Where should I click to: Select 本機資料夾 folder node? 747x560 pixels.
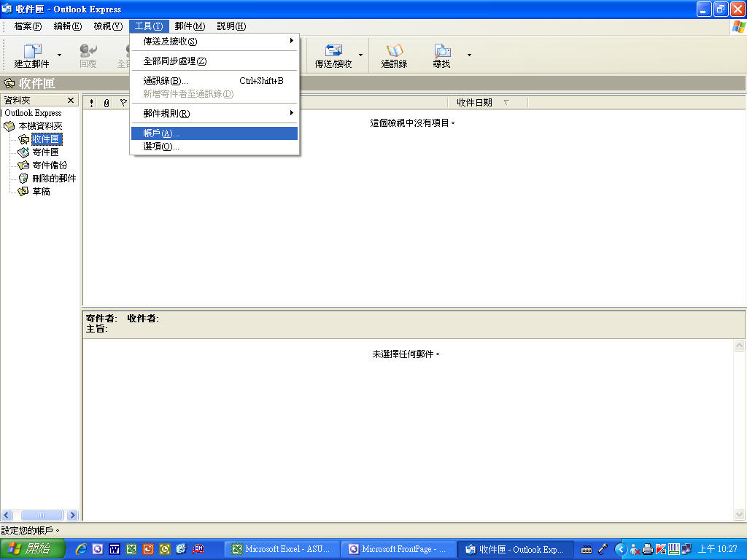pyautogui.click(x=40, y=126)
